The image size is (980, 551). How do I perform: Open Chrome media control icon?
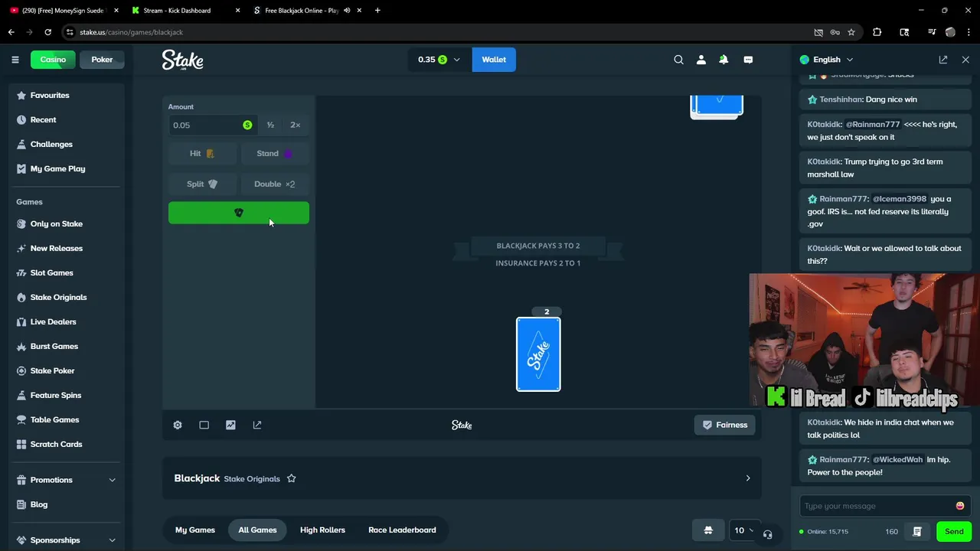(x=932, y=32)
